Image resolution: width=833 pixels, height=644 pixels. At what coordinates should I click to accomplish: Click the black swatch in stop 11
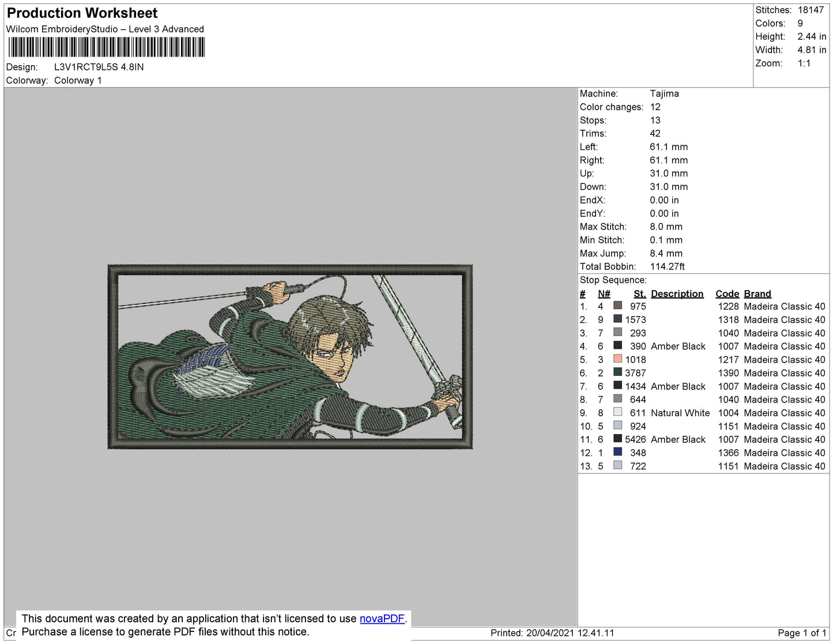coord(617,439)
